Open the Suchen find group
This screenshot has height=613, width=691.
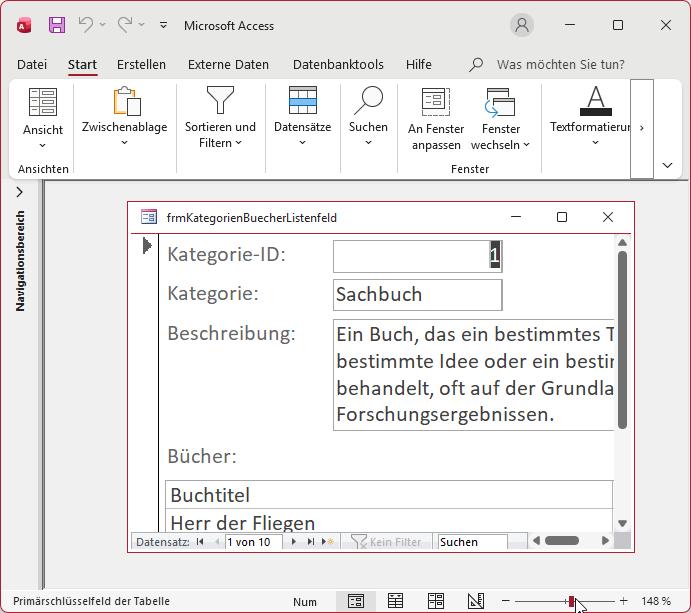pos(368,117)
